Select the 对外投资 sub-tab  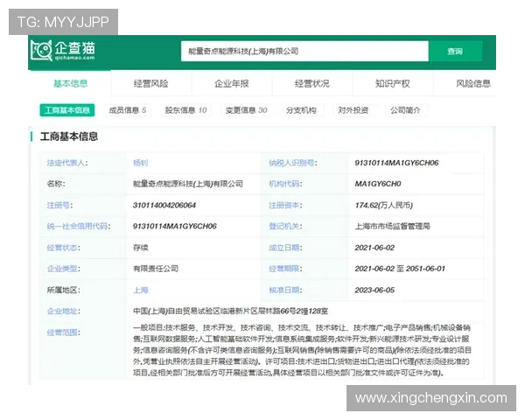tap(353, 110)
